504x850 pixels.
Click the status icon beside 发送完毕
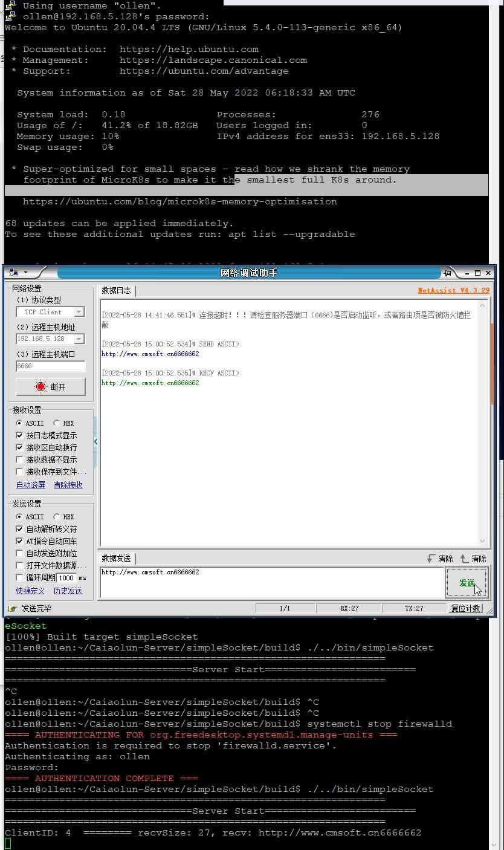click(x=13, y=608)
